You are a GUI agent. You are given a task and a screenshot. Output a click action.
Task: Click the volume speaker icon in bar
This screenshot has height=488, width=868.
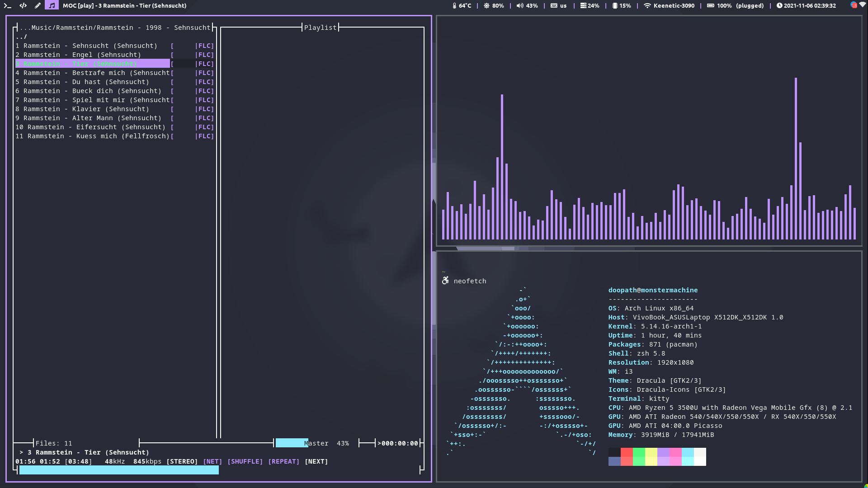coord(520,5)
